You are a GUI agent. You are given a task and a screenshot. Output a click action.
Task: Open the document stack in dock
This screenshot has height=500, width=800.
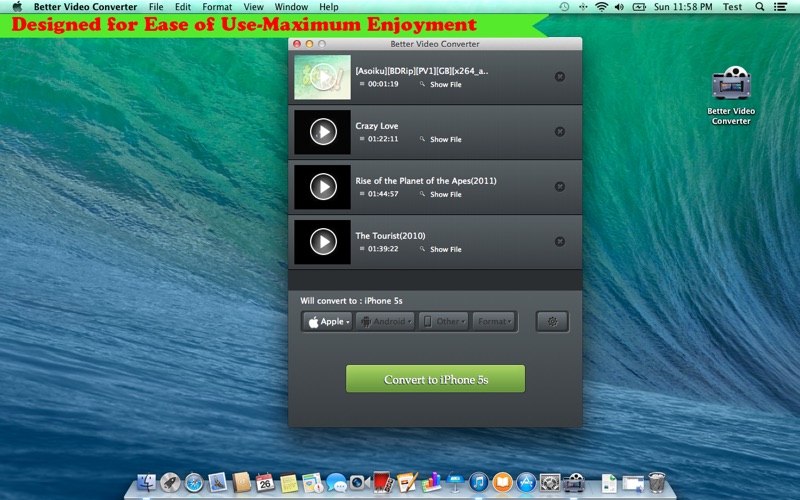click(x=609, y=483)
